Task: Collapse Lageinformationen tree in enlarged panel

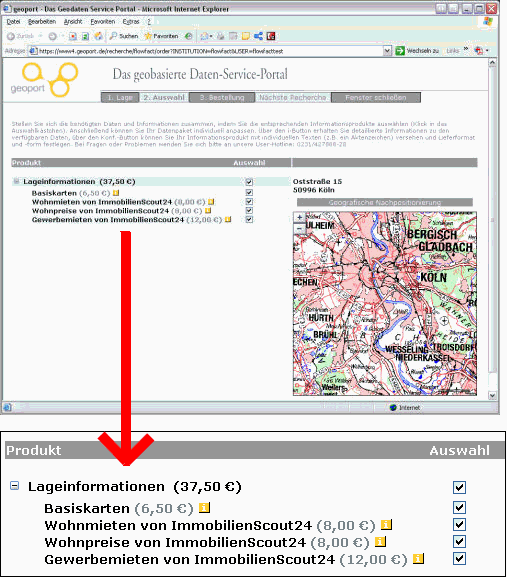Action: point(14,486)
